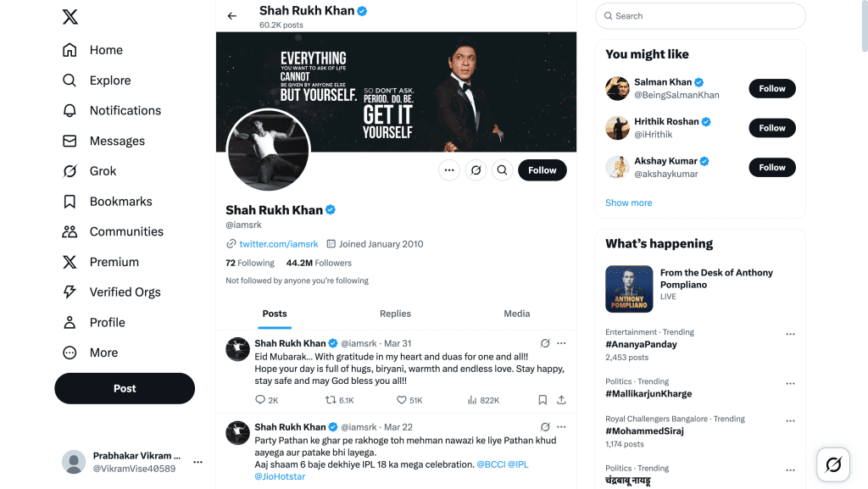The image size is (868, 489).
Task: Follow Hrithik Roshan from suggestions
Action: click(771, 128)
